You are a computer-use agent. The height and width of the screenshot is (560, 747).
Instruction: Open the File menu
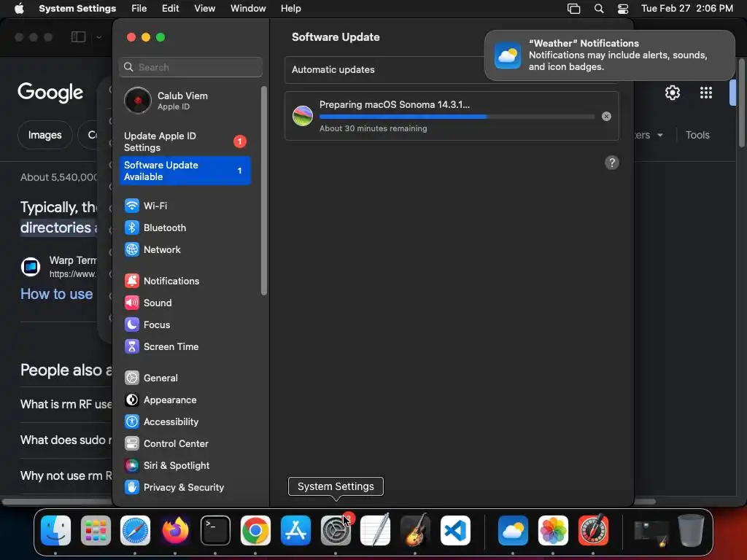[x=139, y=9]
